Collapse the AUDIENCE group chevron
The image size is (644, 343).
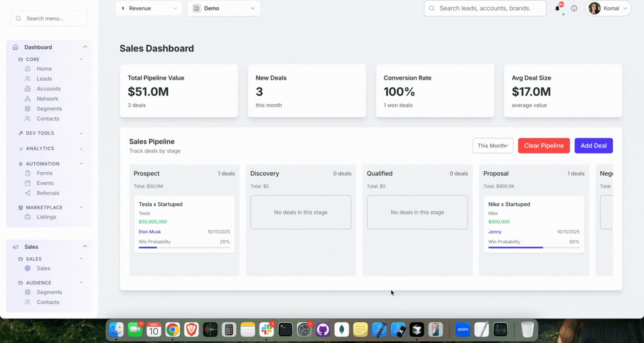[81, 282]
